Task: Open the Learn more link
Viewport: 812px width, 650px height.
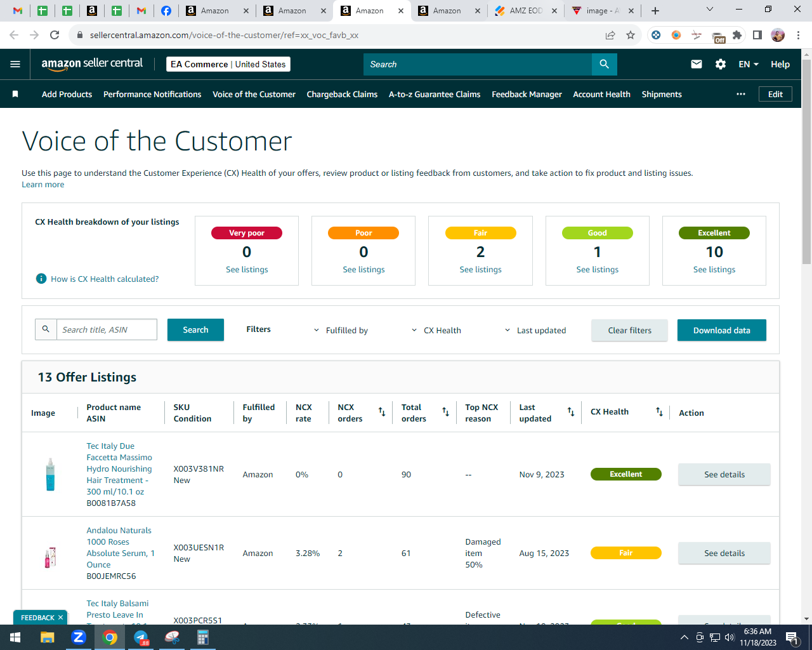Action: coord(43,185)
